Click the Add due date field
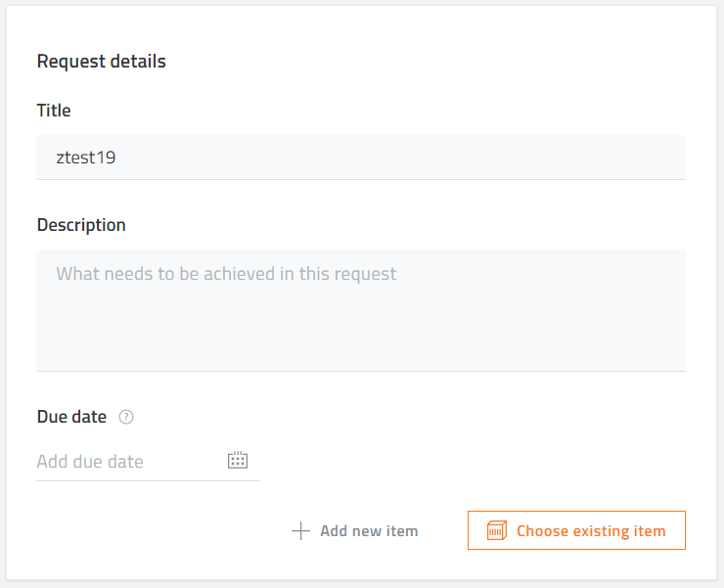This screenshot has width=724, height=588. tap(148, 461)
